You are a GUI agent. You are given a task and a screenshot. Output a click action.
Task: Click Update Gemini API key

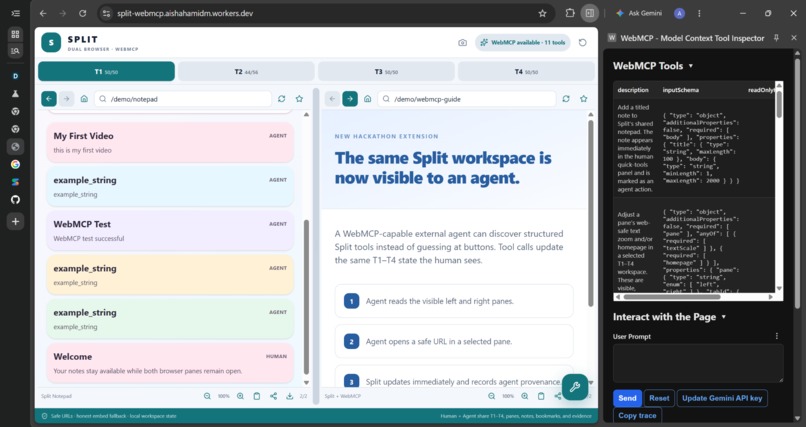pos(722,398)
